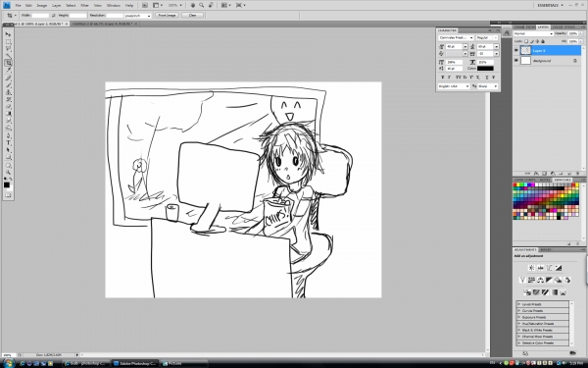
Task: Enable lock transparent pixels checkbox
Action: pos(526,41)
